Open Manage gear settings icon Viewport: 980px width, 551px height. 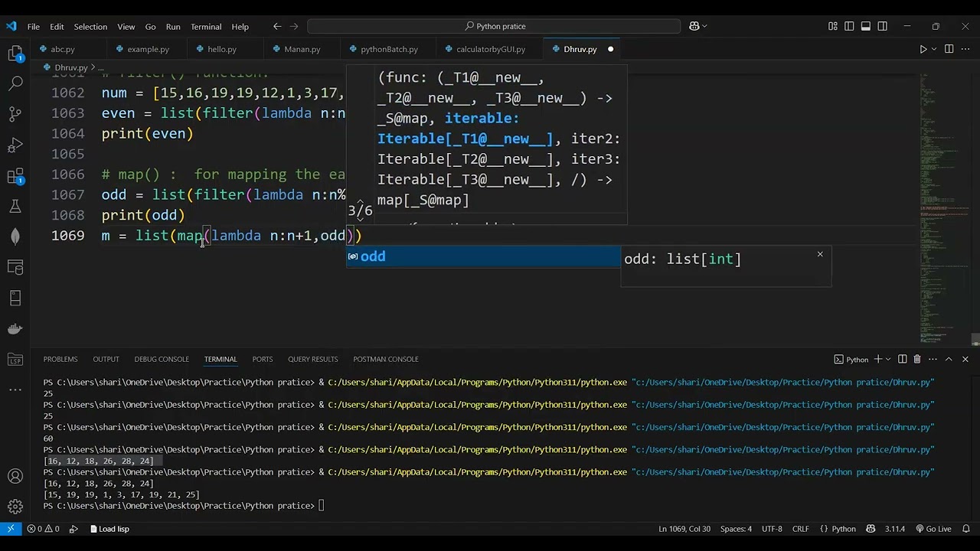point(15,507)
